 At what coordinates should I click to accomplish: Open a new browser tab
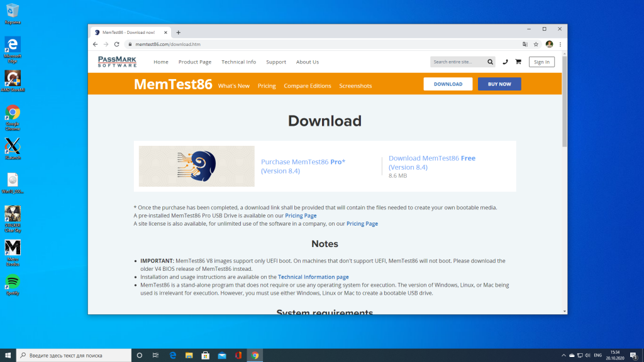[x=179, y=32]
